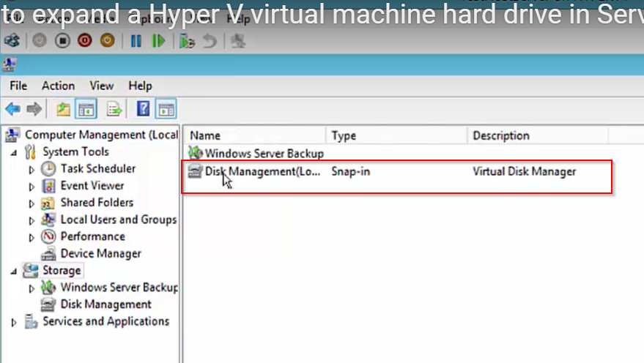The height and width of the screenshot is (363, 644).
Task: Click the Snap-in type cell
Action: pyautogui.click(x=351, y=171)
